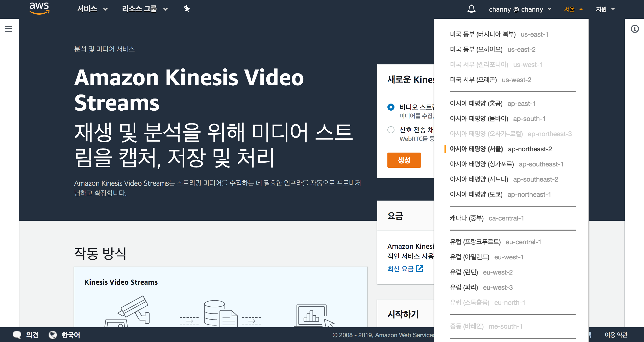Open the 이용 약관 footer link

point(616,335)
